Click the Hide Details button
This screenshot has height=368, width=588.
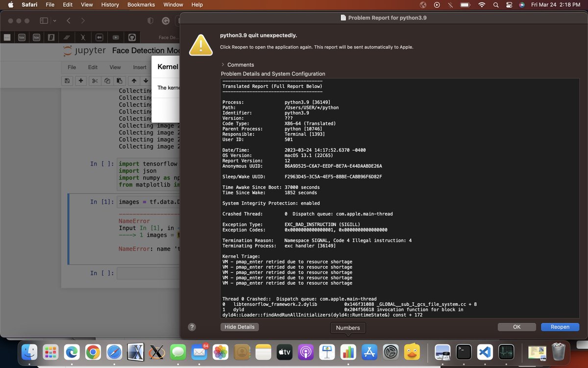click(x=239, y=327)
